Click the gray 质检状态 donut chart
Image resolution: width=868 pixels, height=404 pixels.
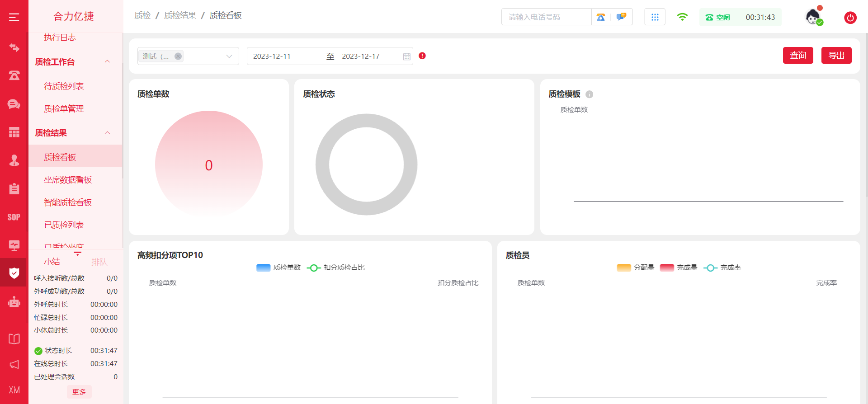tap(366, 164)
